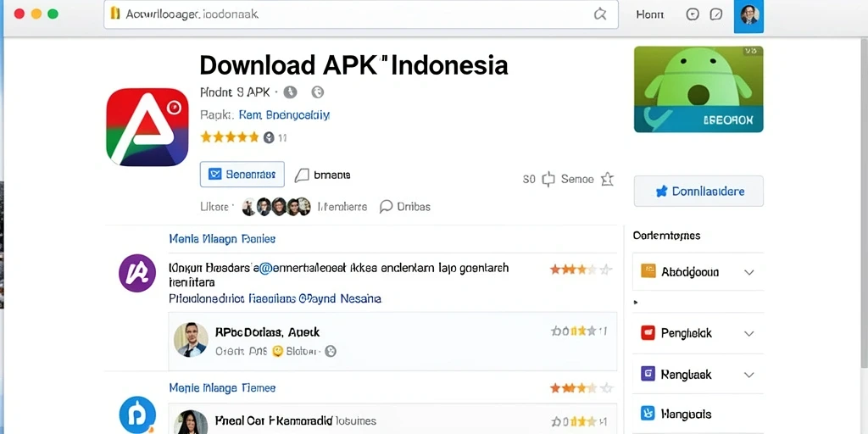The height and width of the screenshot is (434, 868).
Task: Click avatar next to Pneol Cat Fkemoradid
Action: [x=191, y=422]
